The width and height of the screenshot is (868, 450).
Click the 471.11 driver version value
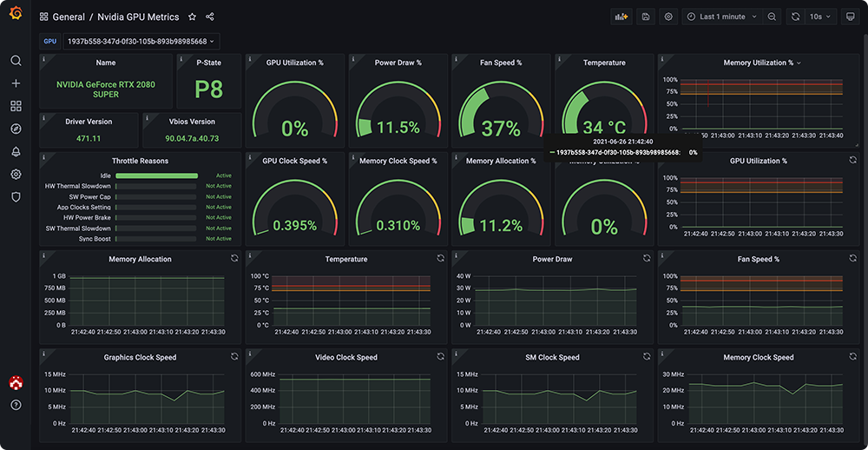89,138
